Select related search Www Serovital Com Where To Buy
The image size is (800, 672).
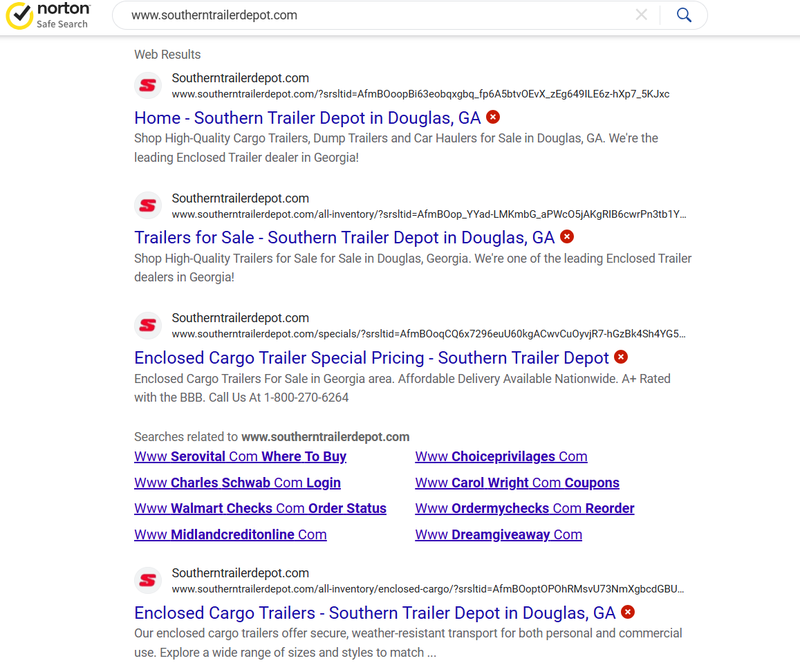tap(240, 456)
